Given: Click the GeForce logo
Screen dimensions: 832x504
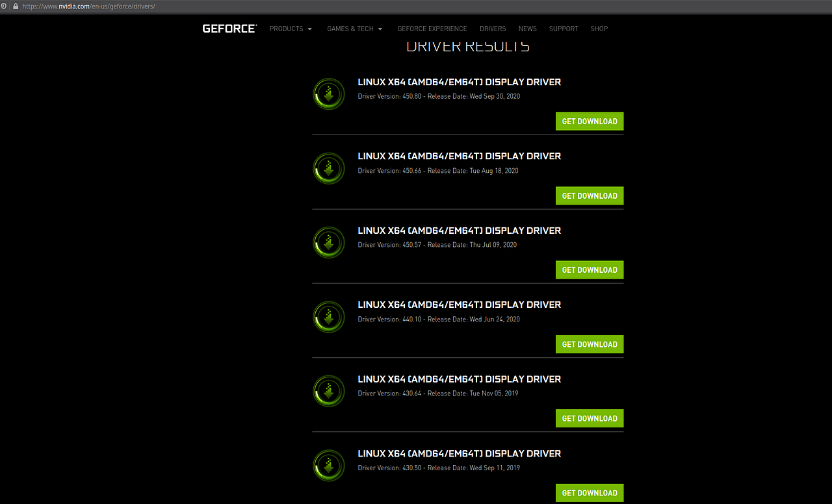Looking at the screenshot, I should pyautogui.click(x=229, y=29).
